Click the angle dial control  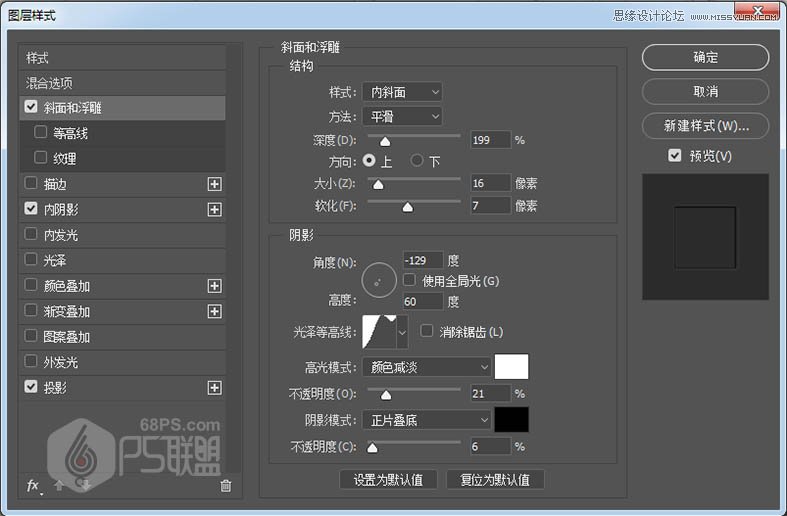379,280
